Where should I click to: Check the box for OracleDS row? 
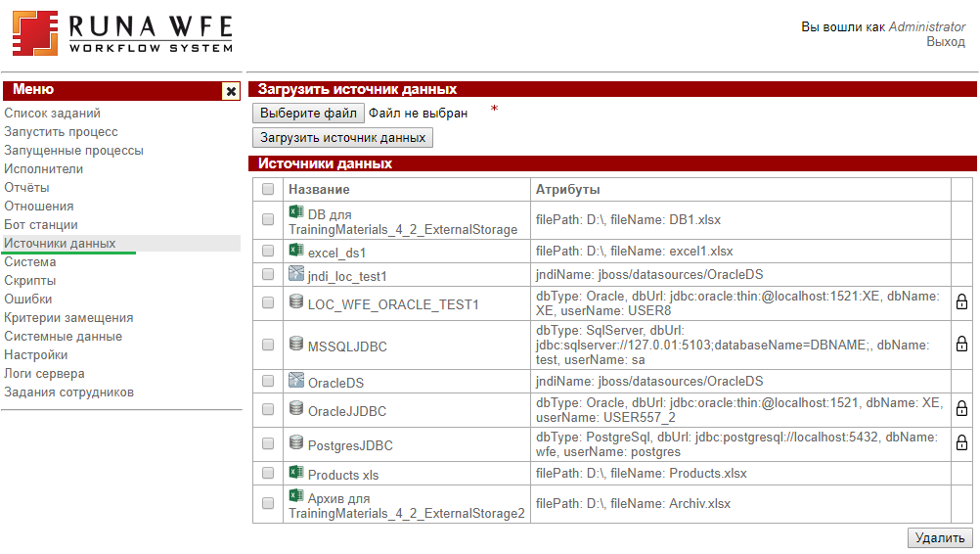[268, 381]
